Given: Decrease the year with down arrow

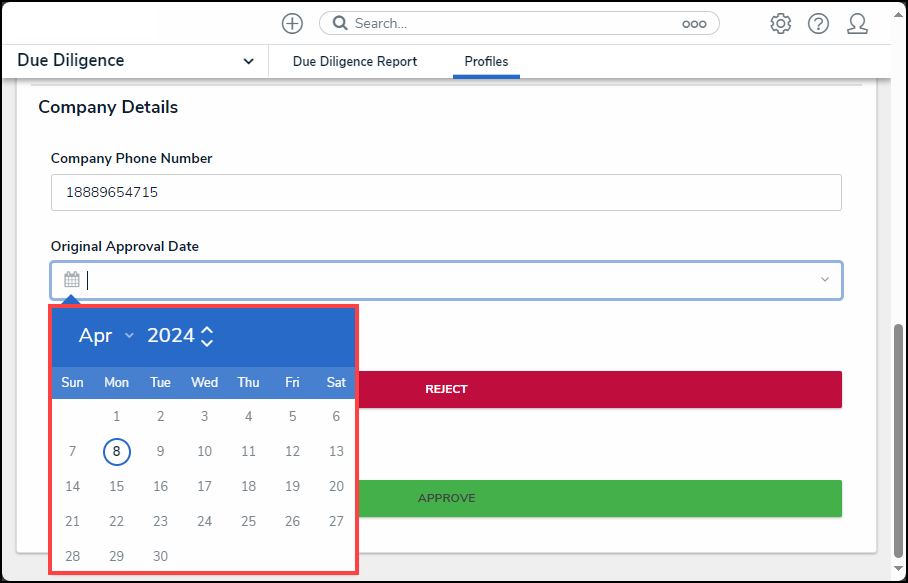Looking at the screenshot, I should (x=207, y=342).
